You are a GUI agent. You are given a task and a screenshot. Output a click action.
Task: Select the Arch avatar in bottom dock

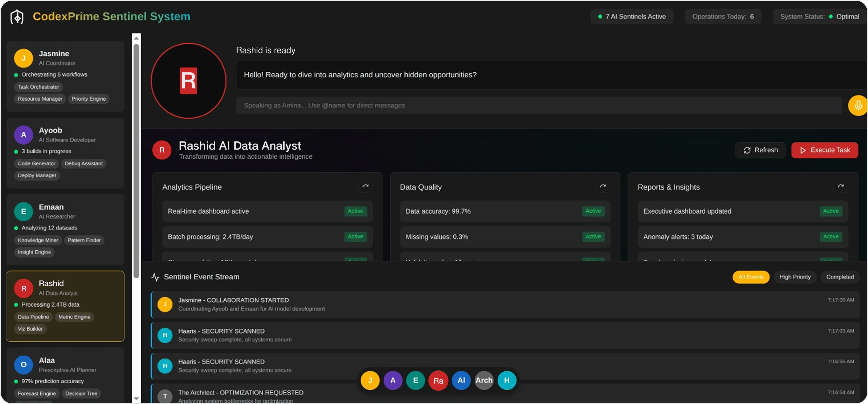(x=484, y=380)
